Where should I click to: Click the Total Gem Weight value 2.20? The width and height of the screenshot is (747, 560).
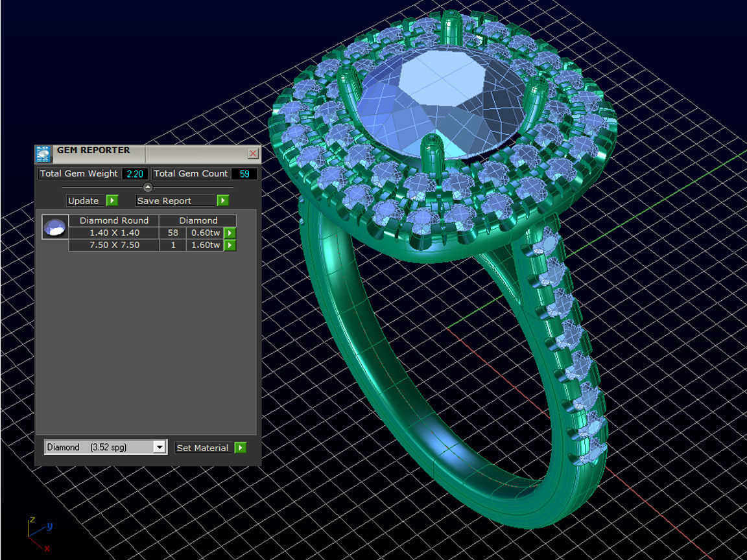click(x=135, y=174)
